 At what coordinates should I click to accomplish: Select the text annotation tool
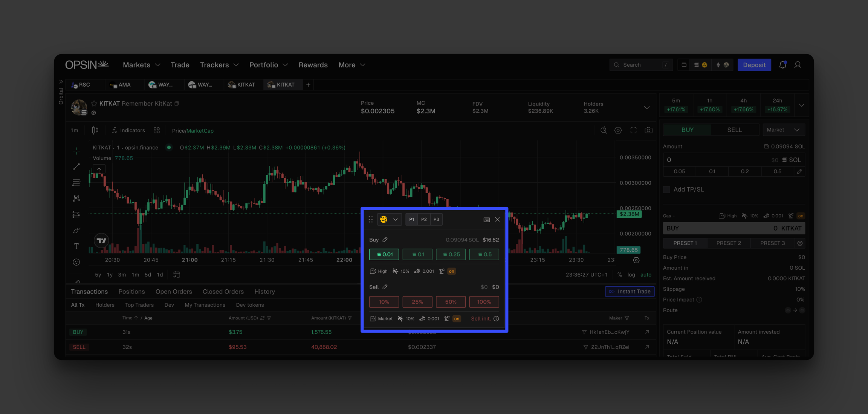pos(76,246)
